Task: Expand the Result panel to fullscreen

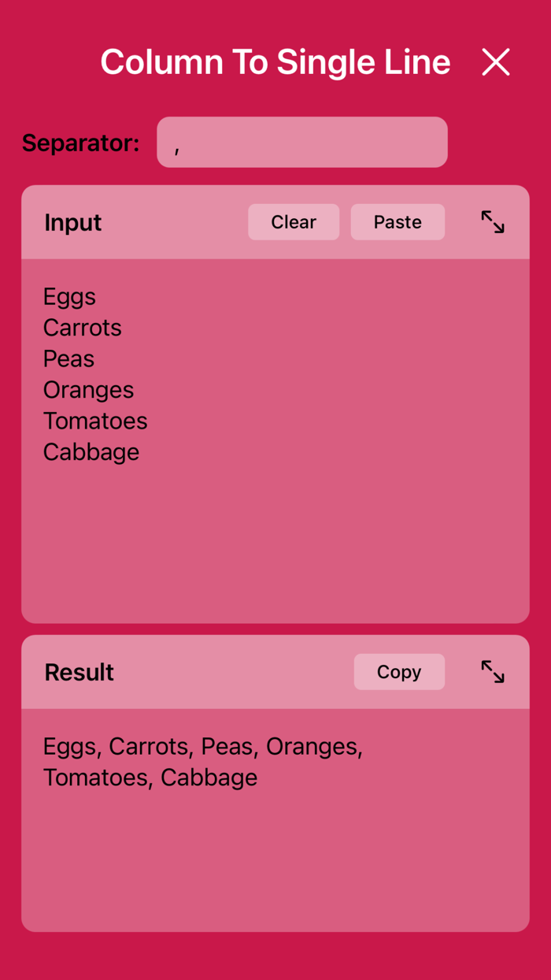Action: 491,672
